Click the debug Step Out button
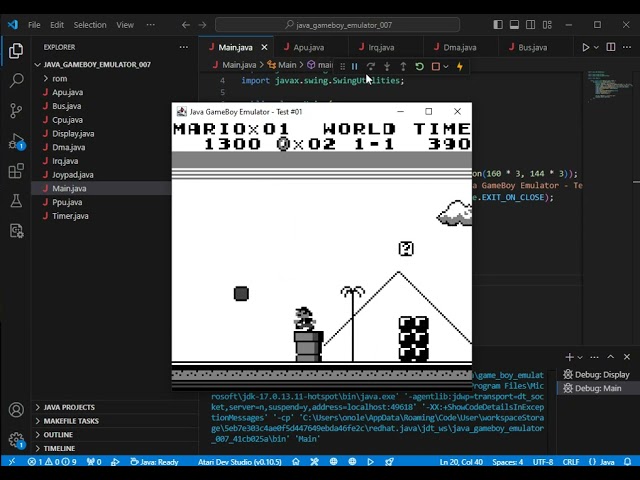Screen dimensions: 640x480 click(403, 66)
